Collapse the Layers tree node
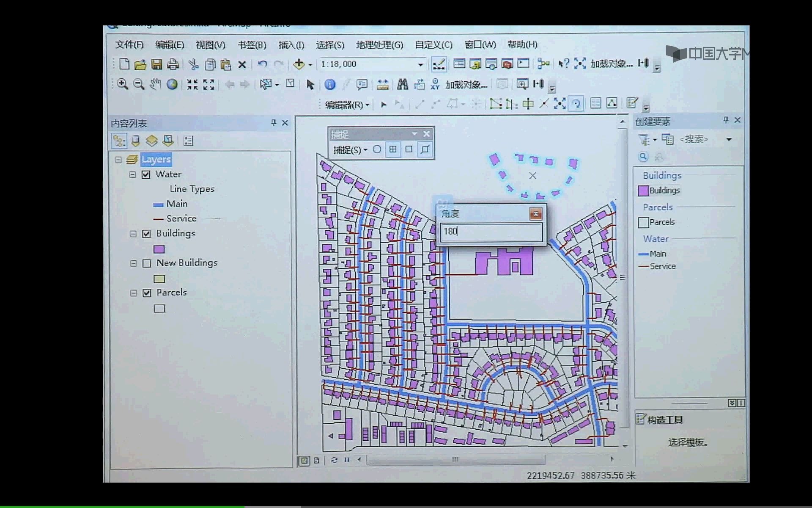 coord(118,160)
